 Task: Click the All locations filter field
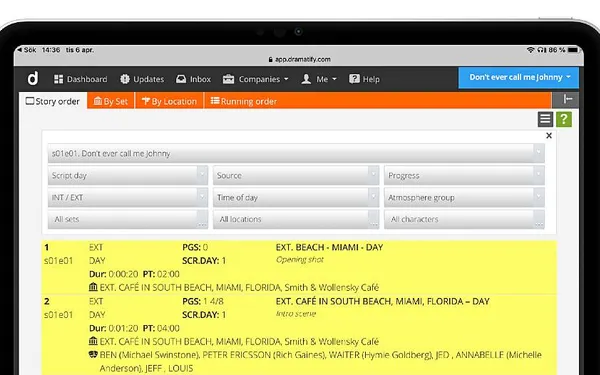pos(296,219)
